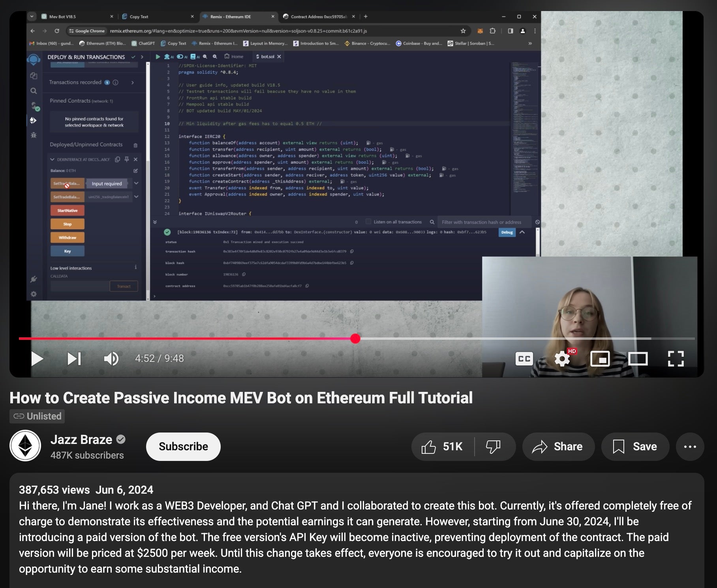
Task: Share this video
Action: [558, 446]
